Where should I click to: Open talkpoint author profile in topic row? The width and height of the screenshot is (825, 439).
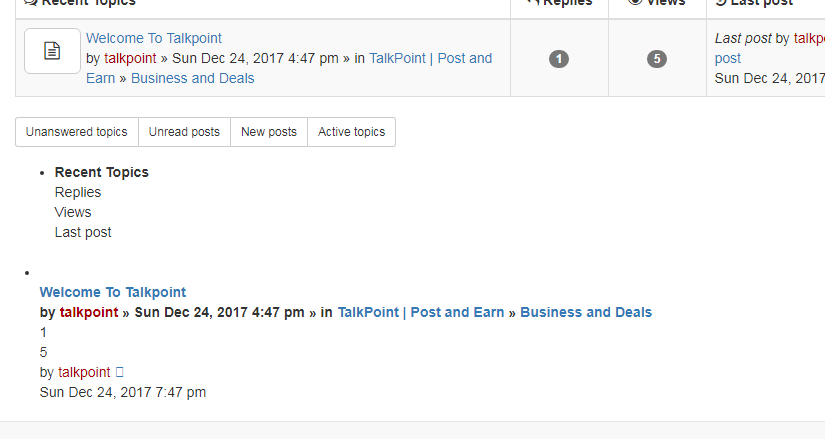[x=130, y=58]
